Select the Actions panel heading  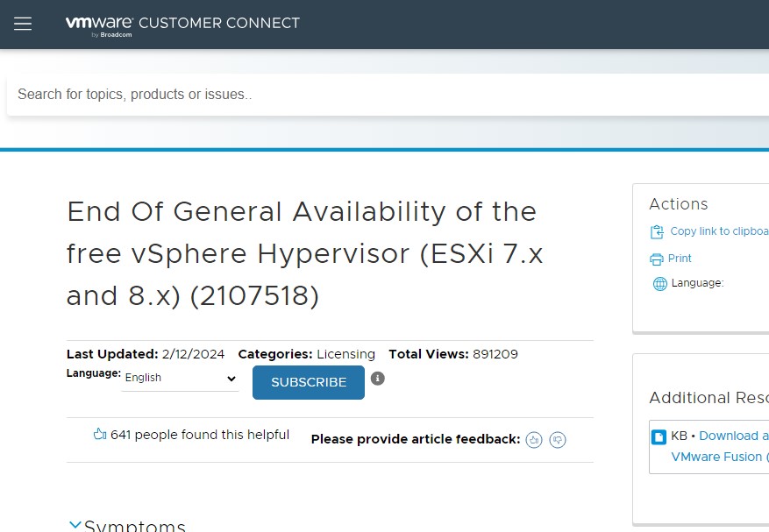tap(679, 204)
